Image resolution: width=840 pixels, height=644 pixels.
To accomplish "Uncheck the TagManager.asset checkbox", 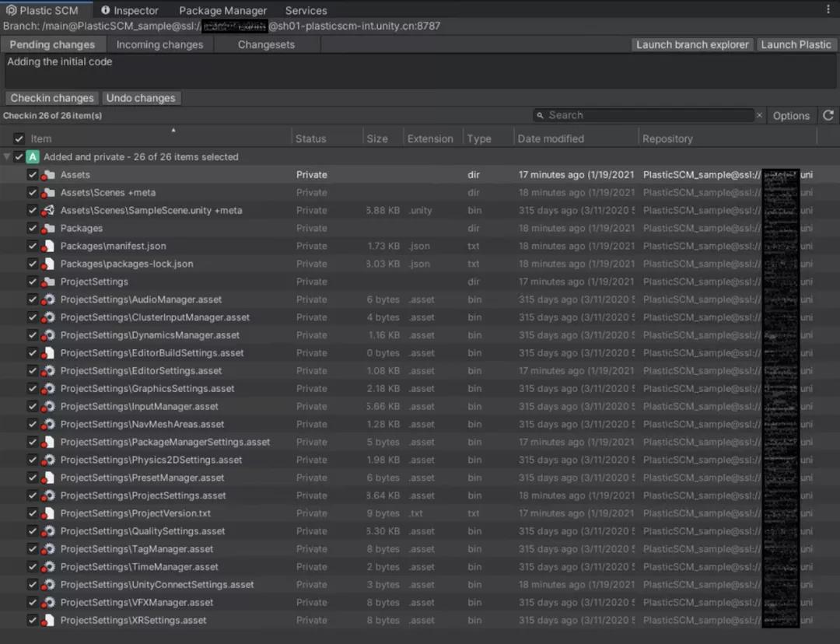I will (32, 548).
